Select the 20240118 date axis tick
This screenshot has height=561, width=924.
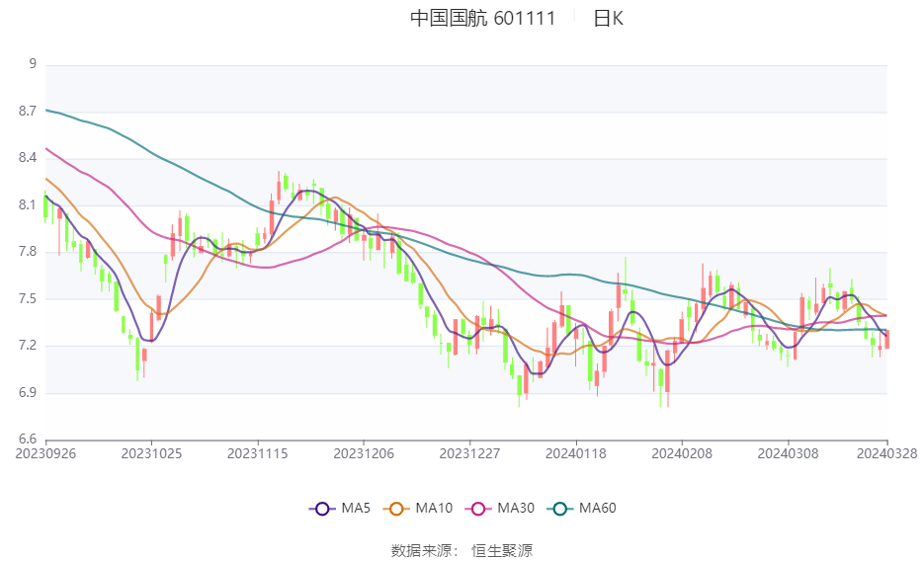pyautogui.click(x=576, y=454)
